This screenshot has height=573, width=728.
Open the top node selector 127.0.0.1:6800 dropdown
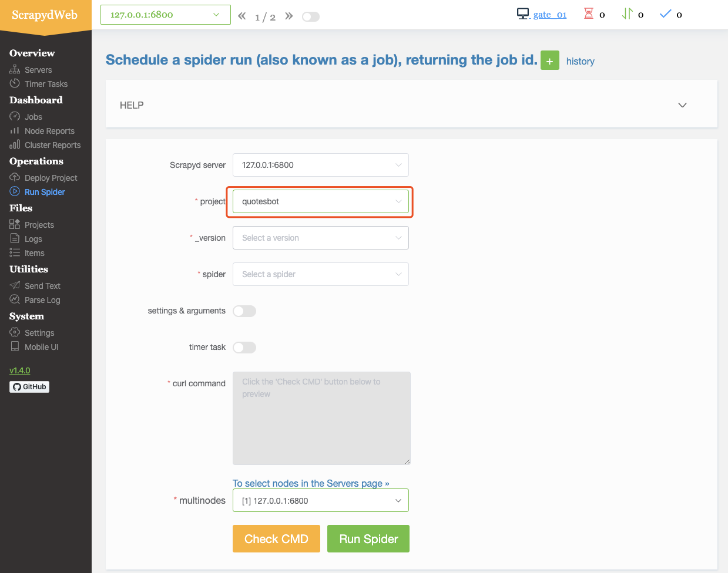click(x=166, y=15)
